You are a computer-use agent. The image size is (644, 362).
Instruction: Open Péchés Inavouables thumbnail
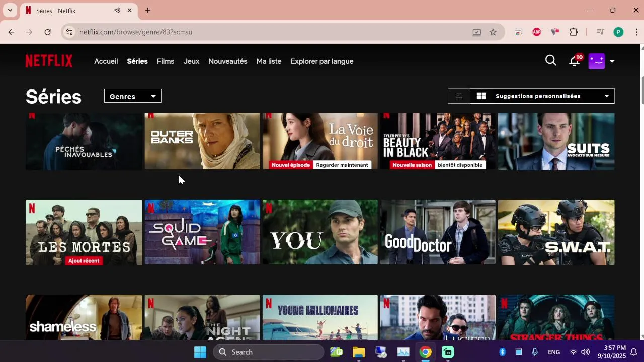[84, 141]
